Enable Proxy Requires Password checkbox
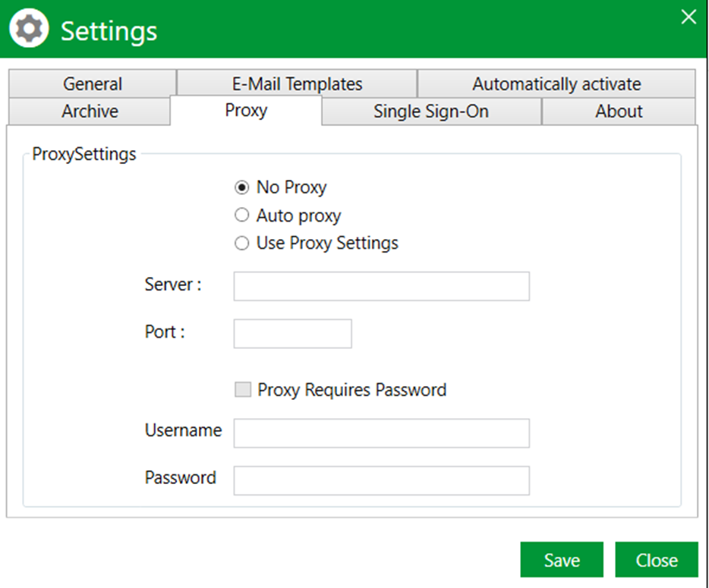This screenshot has height=588, width=709. (243, 389)
